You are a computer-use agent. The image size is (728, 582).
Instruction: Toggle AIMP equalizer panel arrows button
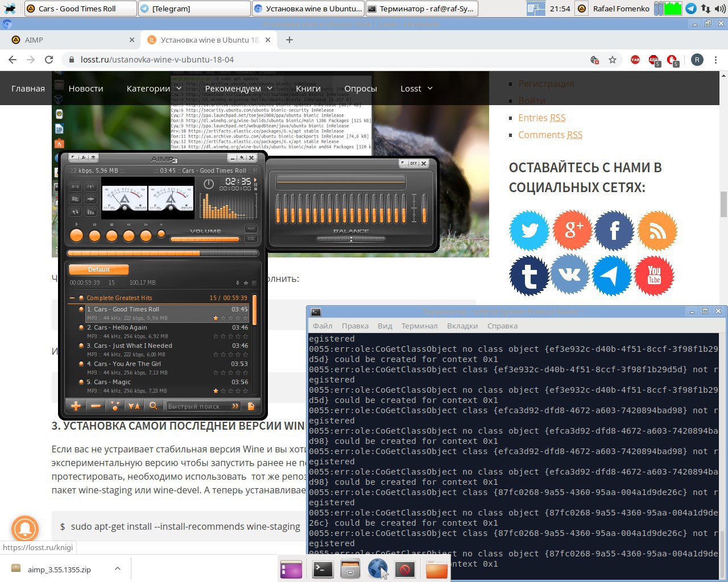click(x=251, y=228)
